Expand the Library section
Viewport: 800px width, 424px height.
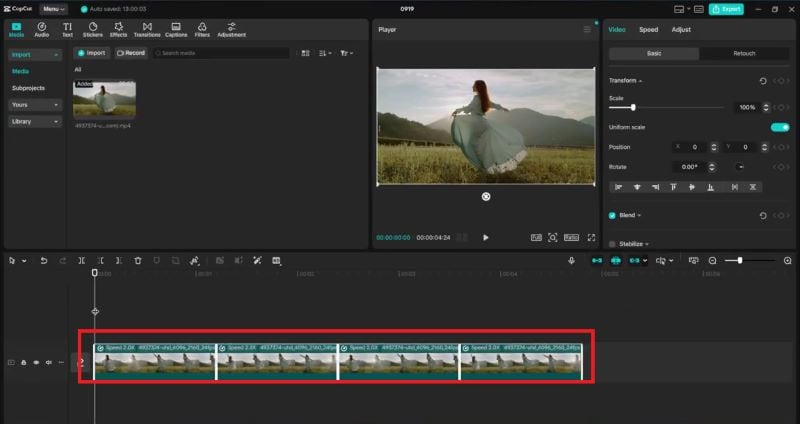(x=35, y=121)
